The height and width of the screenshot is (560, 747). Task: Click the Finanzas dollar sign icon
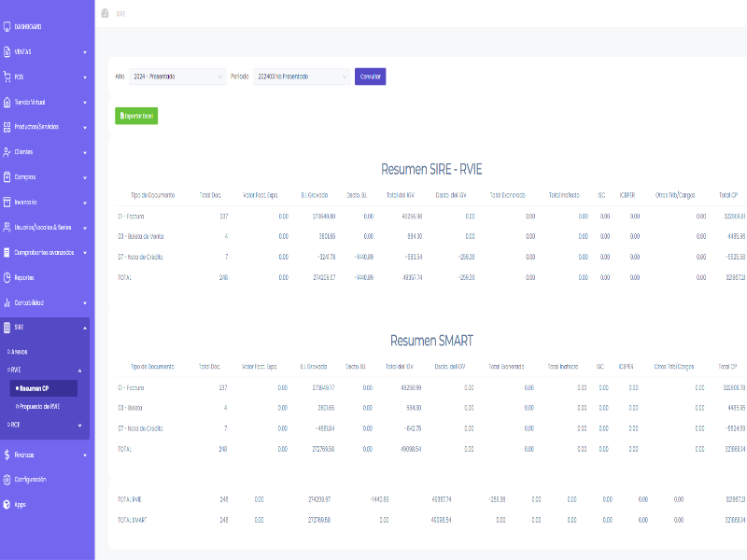click(x=7, y=455)
